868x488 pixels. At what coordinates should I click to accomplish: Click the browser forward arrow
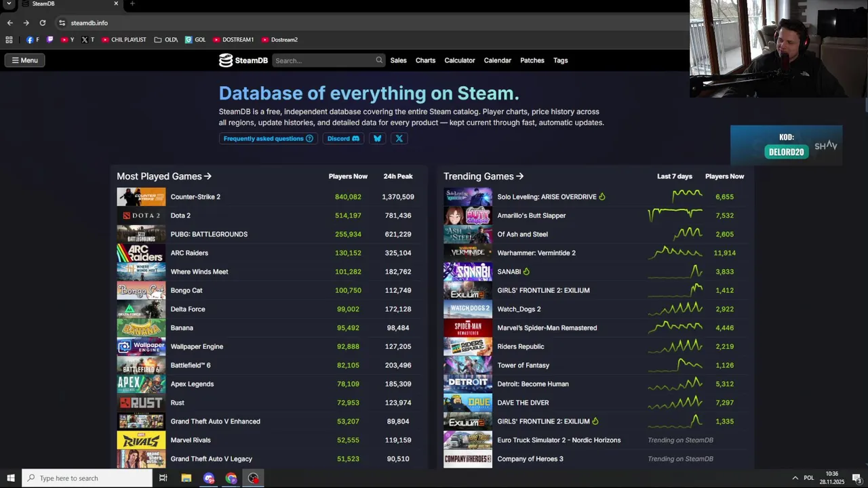pos(26,23)
